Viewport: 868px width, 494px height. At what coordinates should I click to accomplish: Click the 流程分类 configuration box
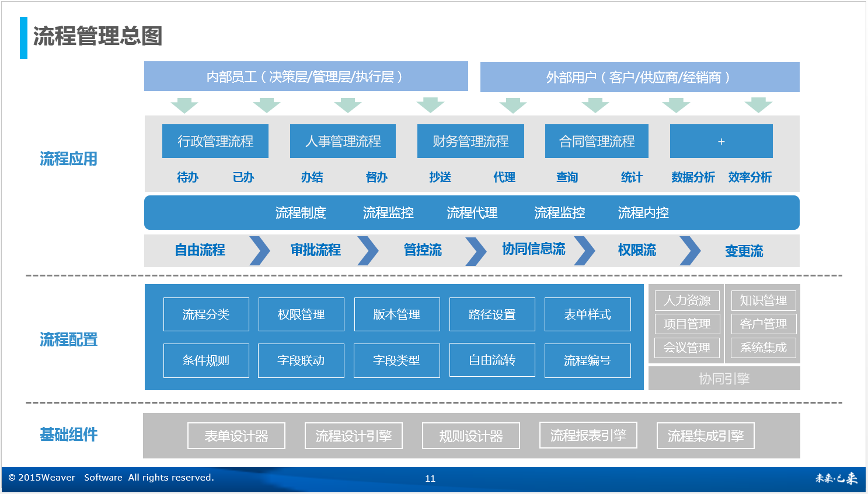(206, 314)
